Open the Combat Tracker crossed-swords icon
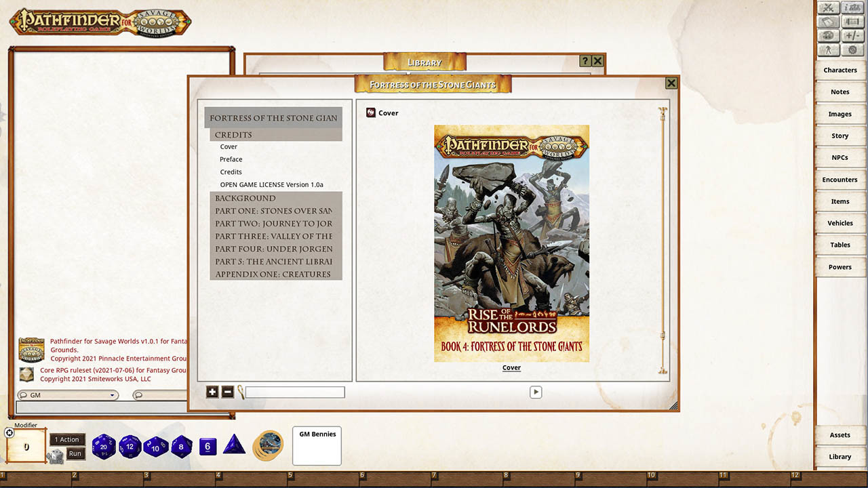Screen dimensions: 868x488 click(828, 8)
